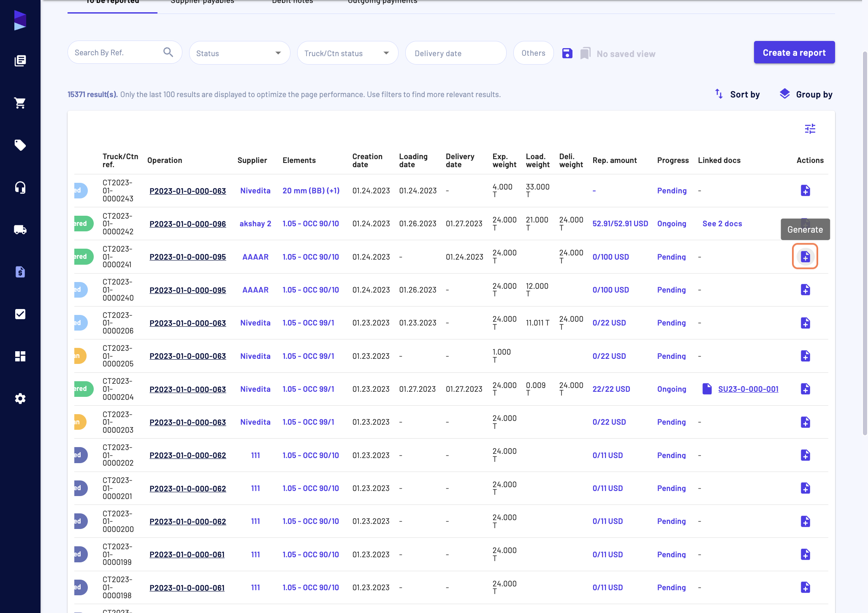Click the 22/22 USD reported amount
This screenshot has width=868, height=613.
pos(611,389)
